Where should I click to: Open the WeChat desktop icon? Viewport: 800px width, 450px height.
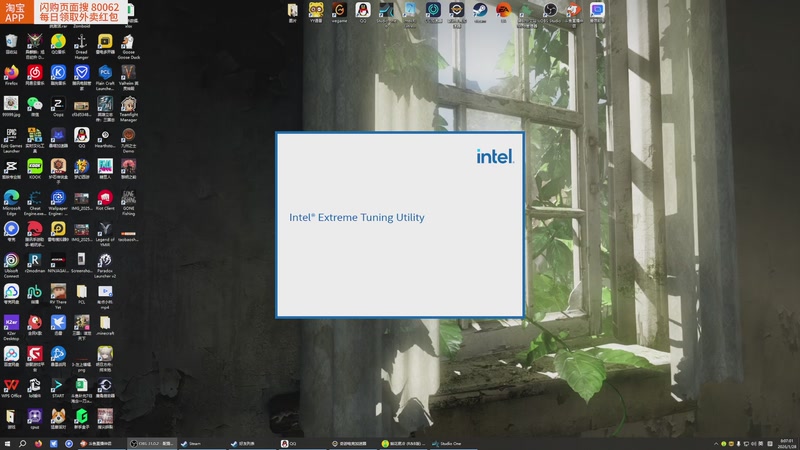(35, 106)
